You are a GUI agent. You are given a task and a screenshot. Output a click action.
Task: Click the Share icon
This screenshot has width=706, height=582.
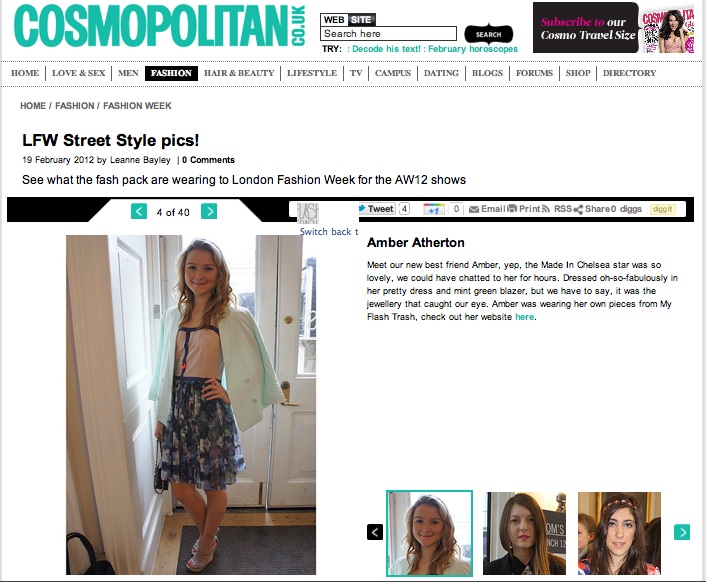578,209
